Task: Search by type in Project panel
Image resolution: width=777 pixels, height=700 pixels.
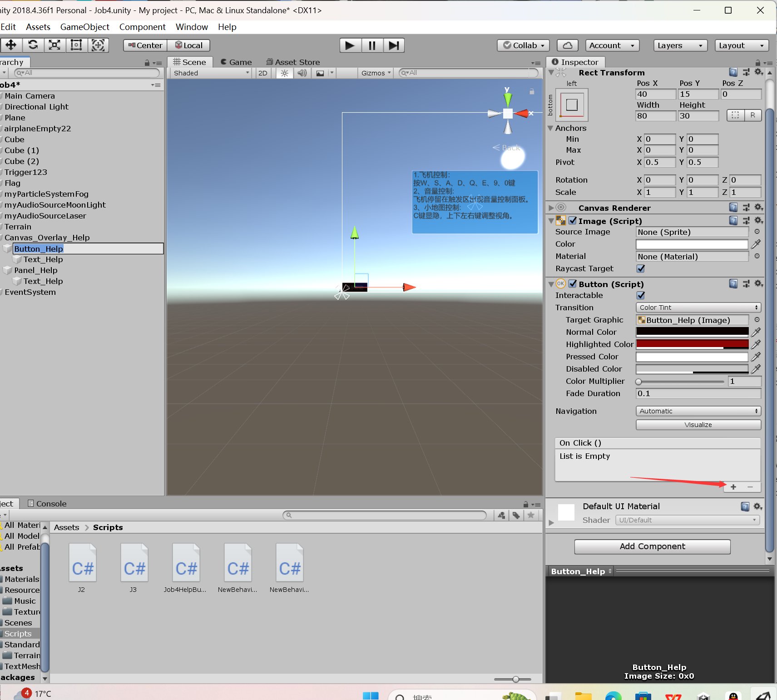Action: tap(501, 515)
